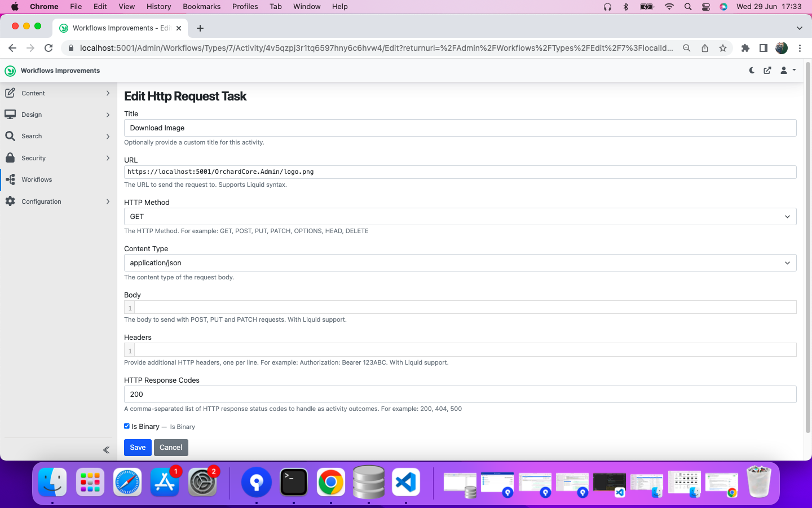Open Chrome extensions puzzle icon
812x508 pixels.
[x=745, y=48]
